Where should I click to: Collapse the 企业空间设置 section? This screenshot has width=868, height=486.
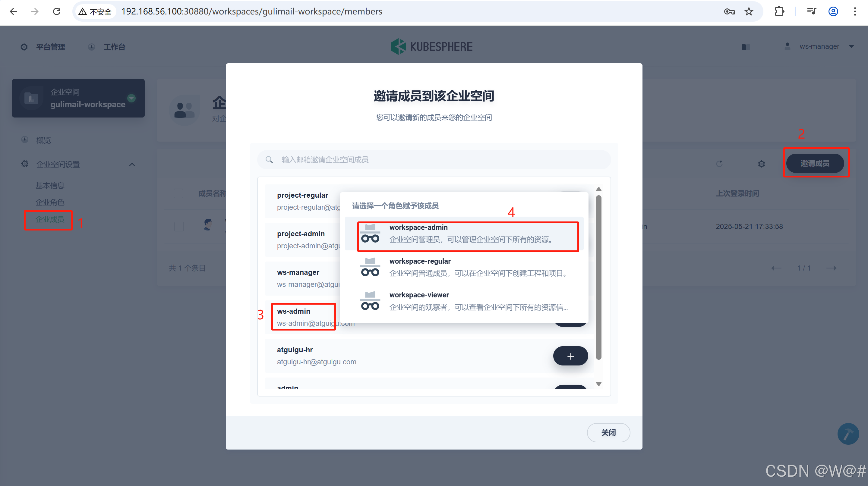point(132,164)
